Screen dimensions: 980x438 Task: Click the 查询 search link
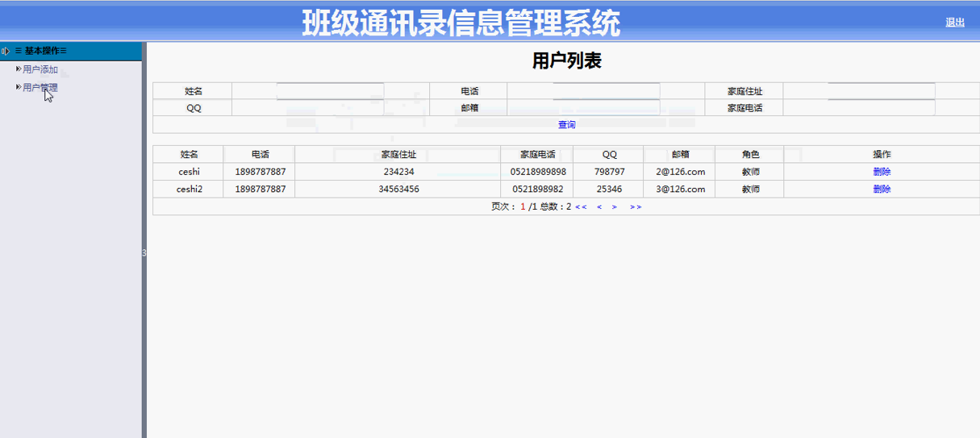566,125
